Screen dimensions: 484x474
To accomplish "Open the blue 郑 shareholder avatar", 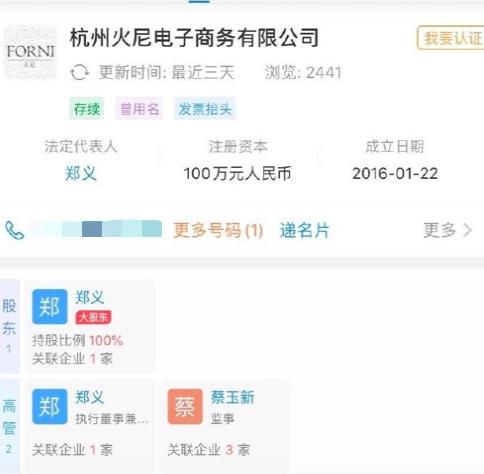I will coord(50,307).
